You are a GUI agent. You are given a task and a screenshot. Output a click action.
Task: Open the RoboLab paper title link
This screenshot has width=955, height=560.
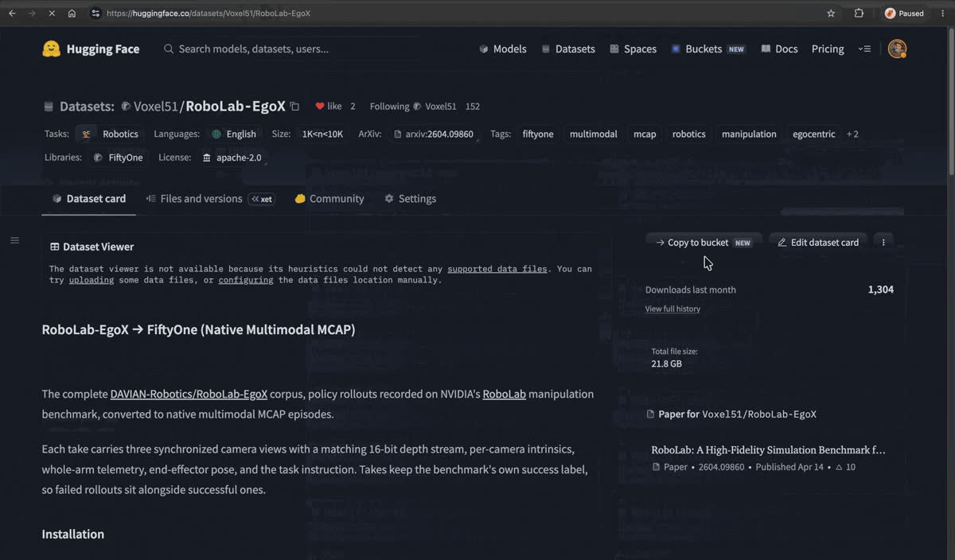coord(768,450)
